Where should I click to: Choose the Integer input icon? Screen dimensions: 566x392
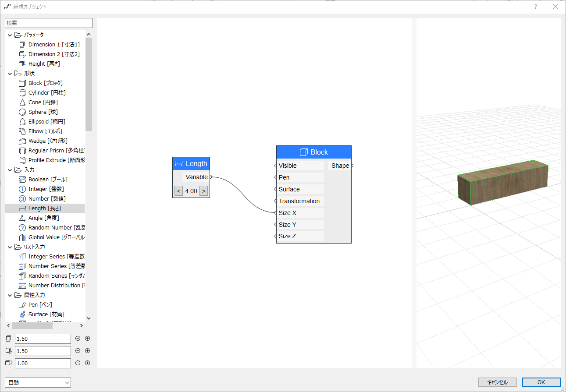pos(22,189)
